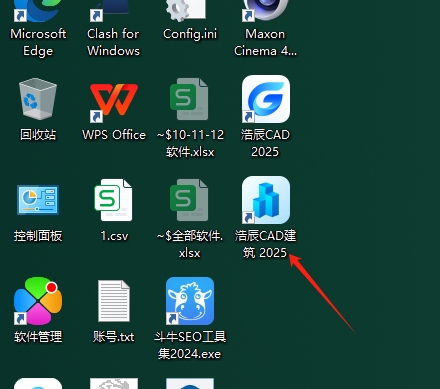Select the 账号.txt text file
The height and width of the screenshot is (389, 440).
[114, 301]
